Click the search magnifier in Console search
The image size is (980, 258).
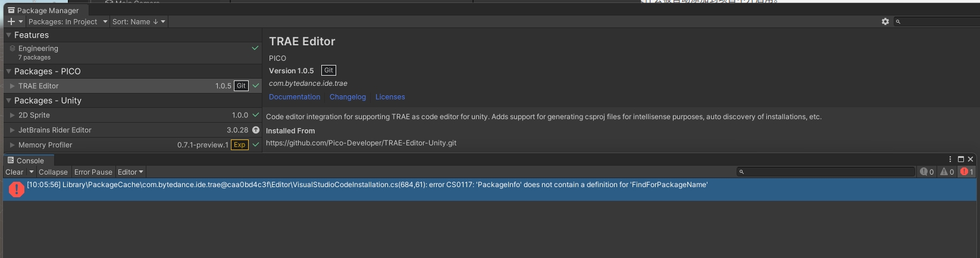[x=741, y=172]
